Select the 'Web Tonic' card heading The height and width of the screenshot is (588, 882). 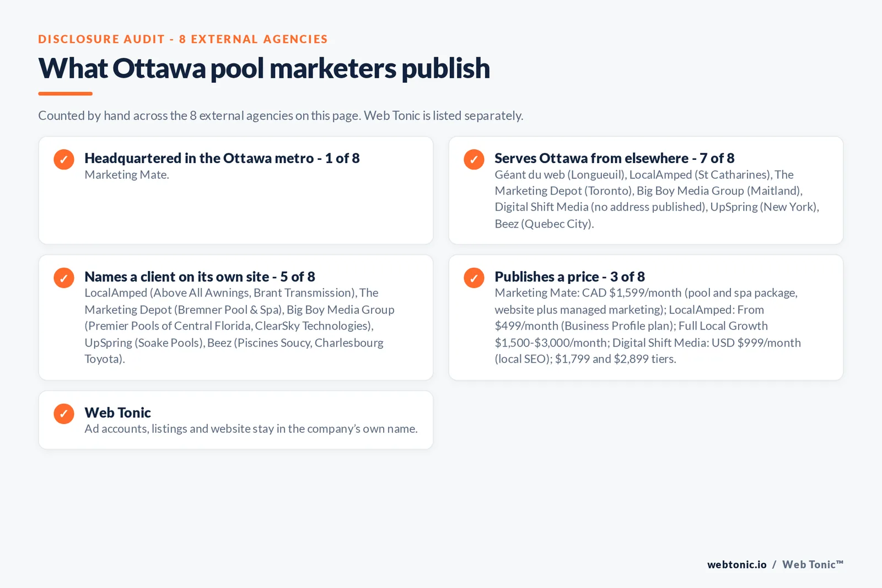click(117, 413)
